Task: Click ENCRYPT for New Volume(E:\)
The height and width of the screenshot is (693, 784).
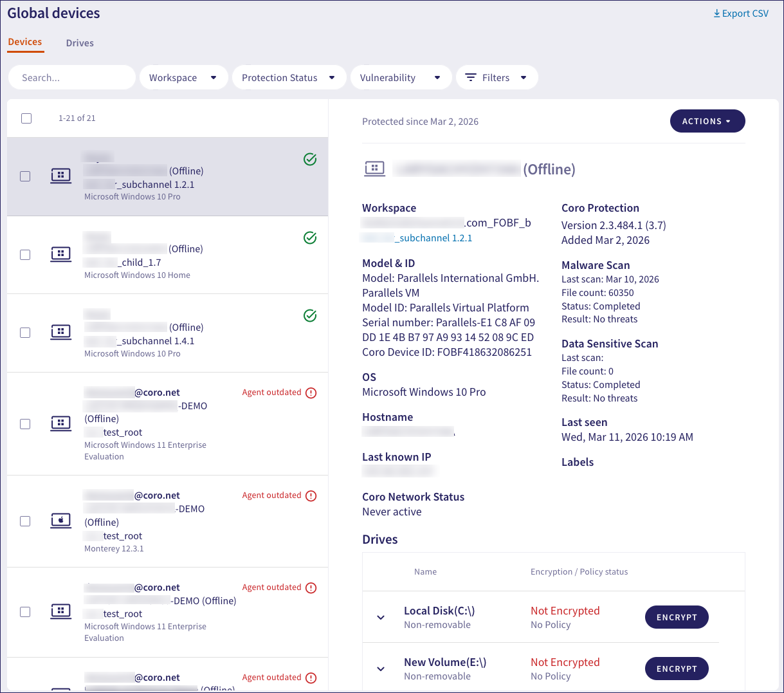Action: point(677,669)
